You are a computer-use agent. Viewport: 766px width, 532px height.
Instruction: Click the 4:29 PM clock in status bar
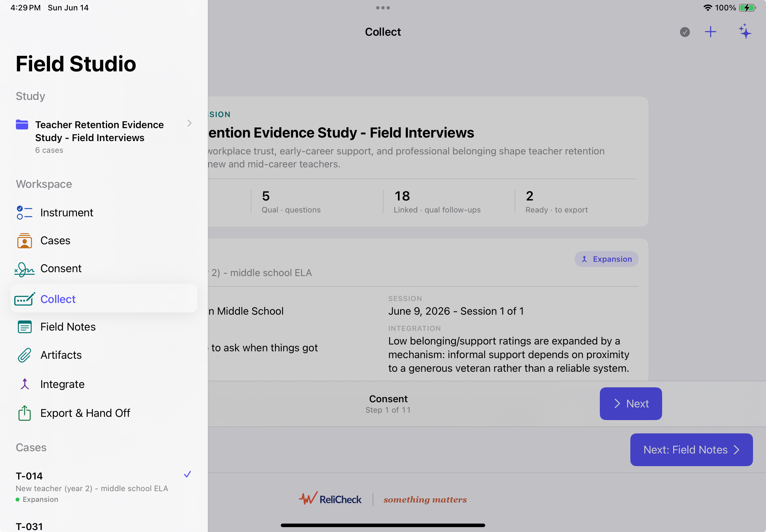25,8
